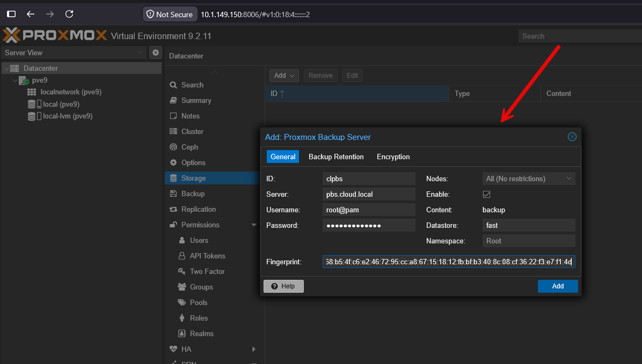The height and width of the screenshot is (364, 642).
Task: Click the Proxmox logo
Action: 55,35
